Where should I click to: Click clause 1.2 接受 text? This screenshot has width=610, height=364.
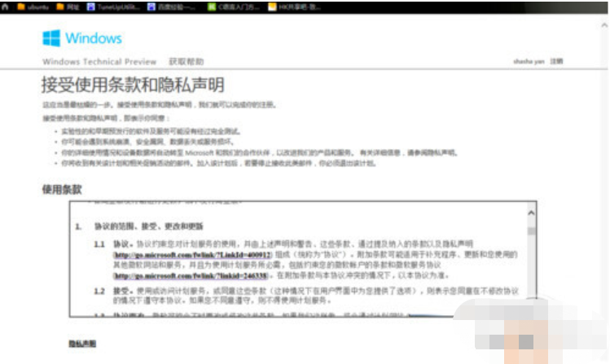click(x=306, y=296)
